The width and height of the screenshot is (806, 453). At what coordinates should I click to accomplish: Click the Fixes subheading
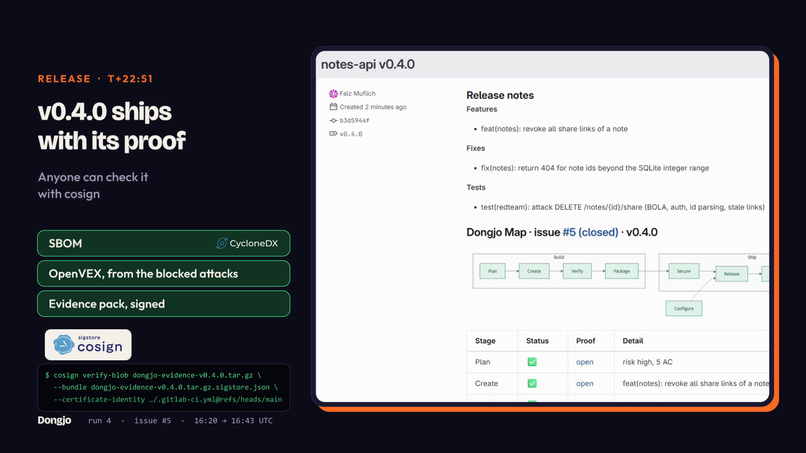click(x=475, y=148)
